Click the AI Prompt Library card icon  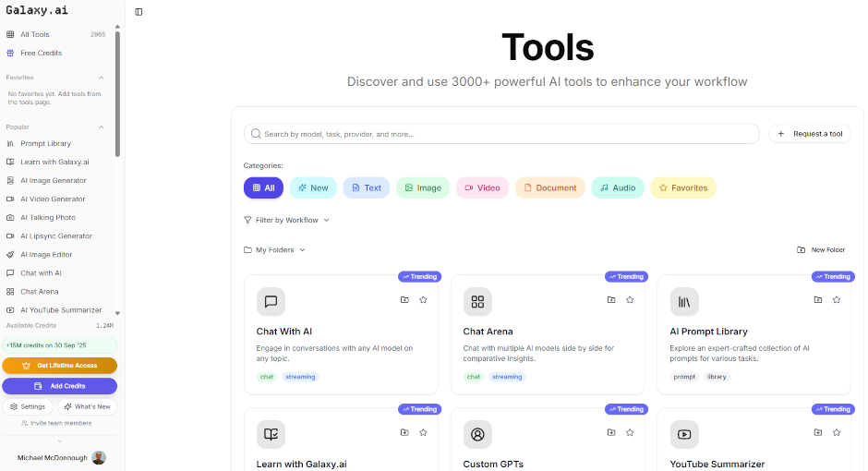tap(684, 302)
